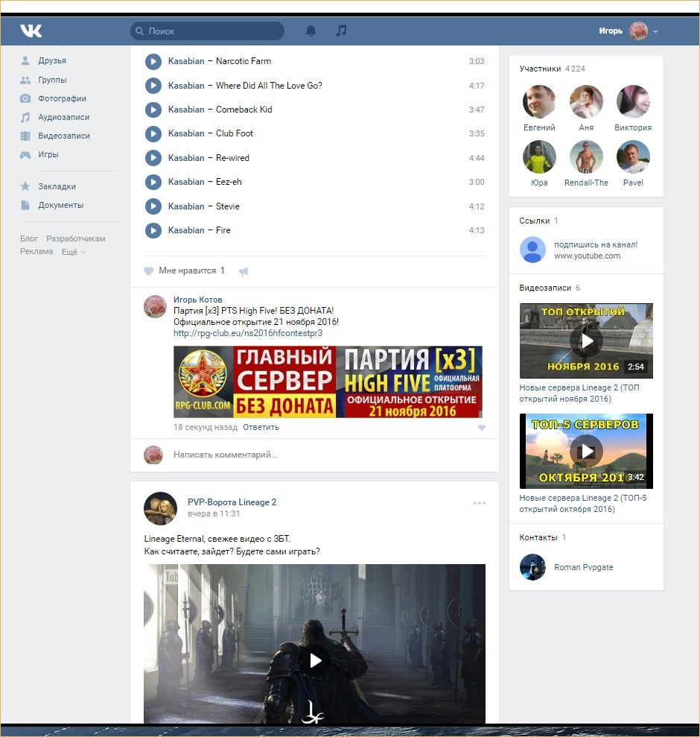The image size is (700, 737).
Task: Expand the Ещё footer menu
Action: (73, 252)
